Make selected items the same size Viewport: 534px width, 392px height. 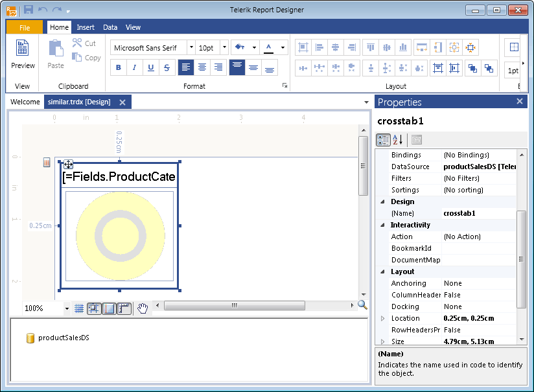click(x=454, y=47)
